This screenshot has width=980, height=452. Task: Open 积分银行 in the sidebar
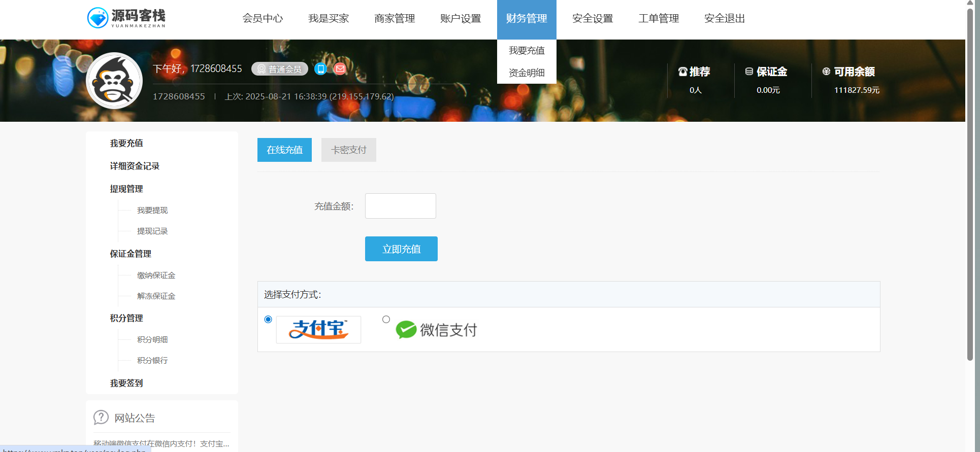click(x=152, y=360)
